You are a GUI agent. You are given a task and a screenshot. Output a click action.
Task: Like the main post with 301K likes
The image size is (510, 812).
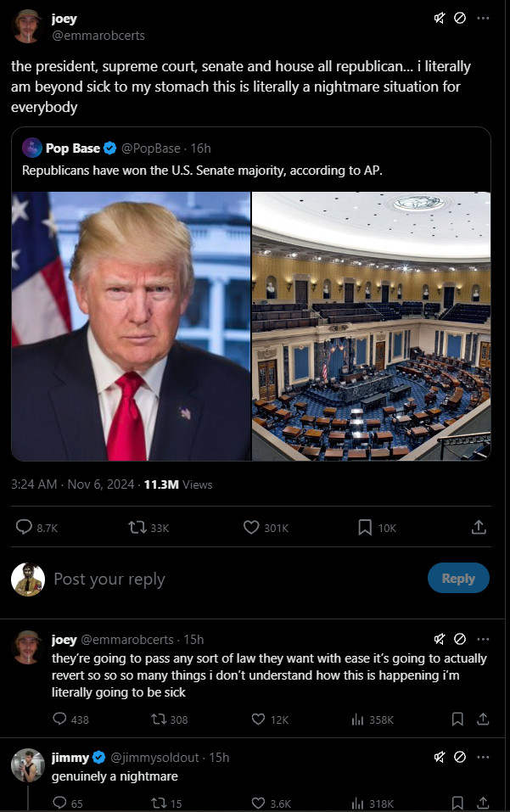[x=251, y=527]
